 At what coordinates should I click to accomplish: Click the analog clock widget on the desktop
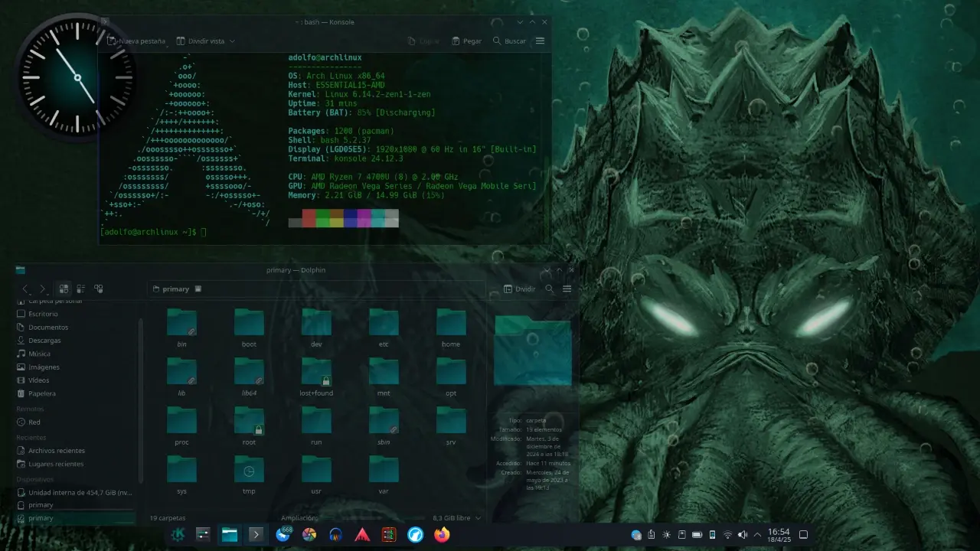coord(77,77)
